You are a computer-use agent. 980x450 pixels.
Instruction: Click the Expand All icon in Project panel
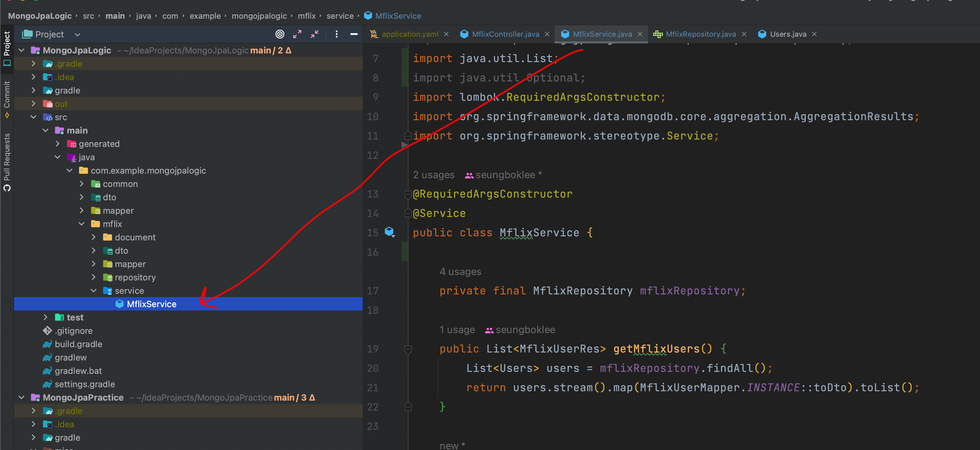click(297, 34)
